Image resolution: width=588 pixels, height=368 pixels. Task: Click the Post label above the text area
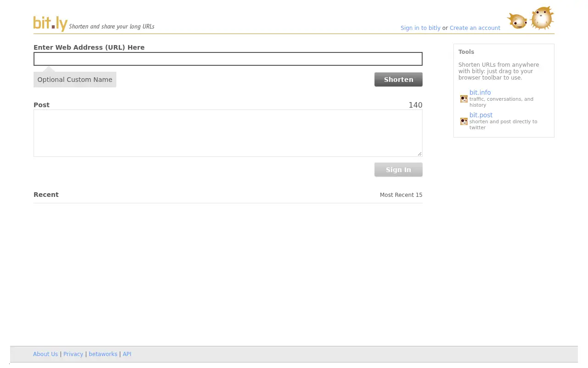(41, 105)
